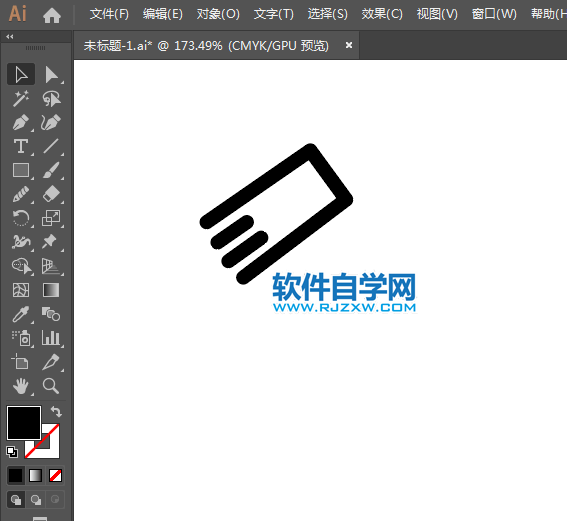Select the Scale tool
Viewport: 567px width, 521px height.
(51, 218)
